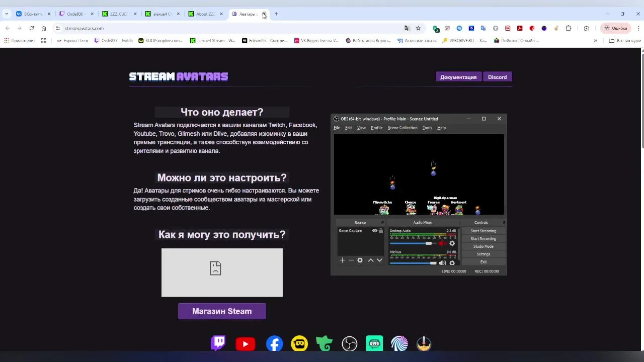Open Desktop Audio gear settings in OBS mixer
Viewport: 644px width, 362px height.
(452, 243)
